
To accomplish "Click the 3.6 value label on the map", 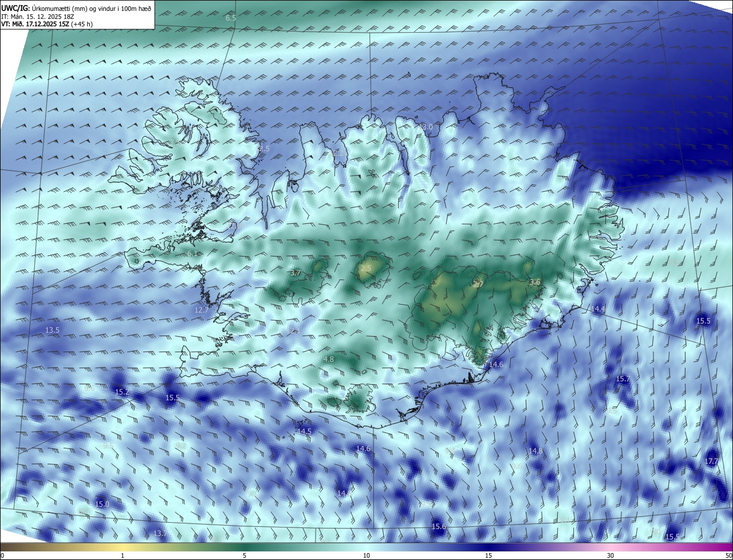I will pyautogui.click(x=535, y=282).
